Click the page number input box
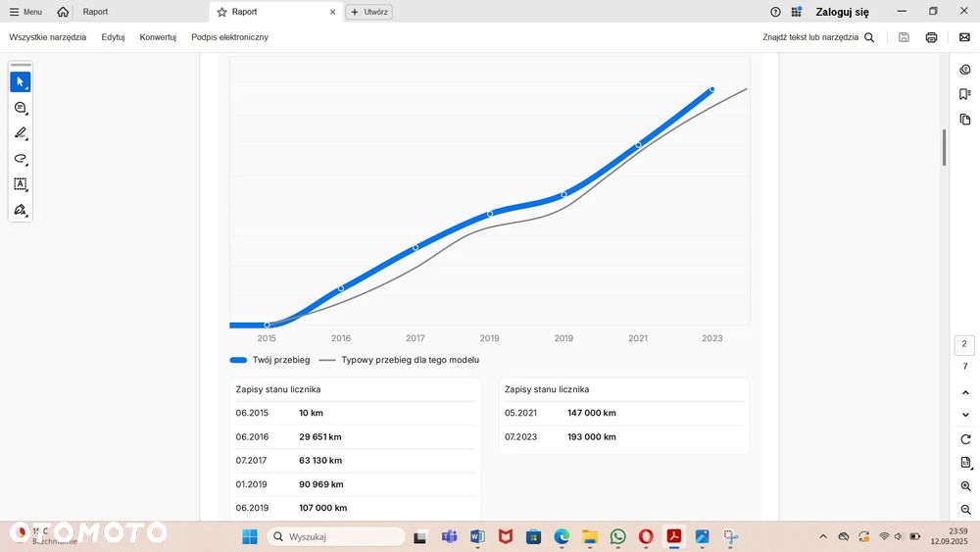Image resolution: width=980 pixels, height=552 pixels. coord(964,344)
